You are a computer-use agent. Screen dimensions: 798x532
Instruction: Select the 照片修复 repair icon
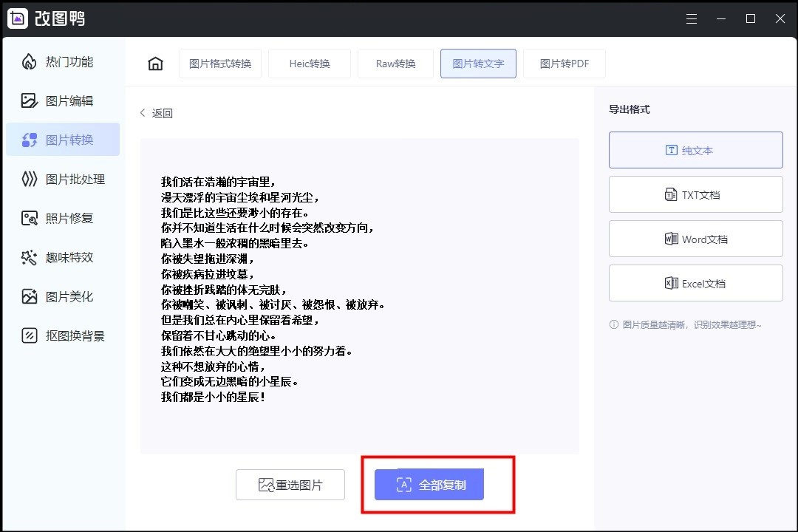point(29,218)
